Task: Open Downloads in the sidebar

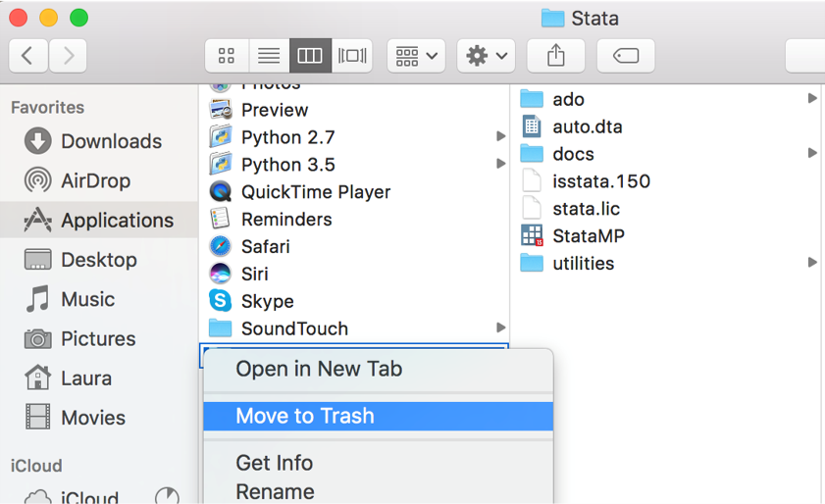Action: (x=99, y=141)
